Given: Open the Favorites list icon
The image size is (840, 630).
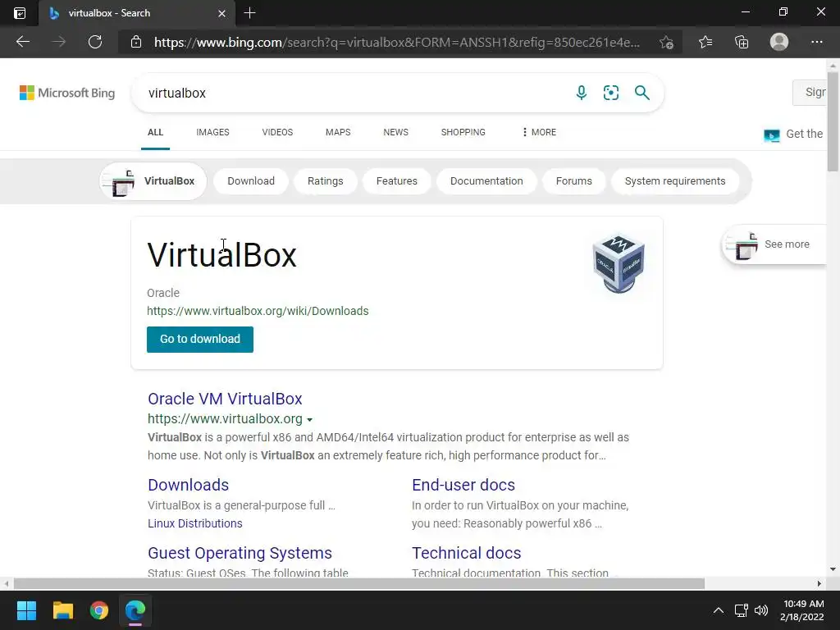Looking at the screenshot, I should [705, 42].
